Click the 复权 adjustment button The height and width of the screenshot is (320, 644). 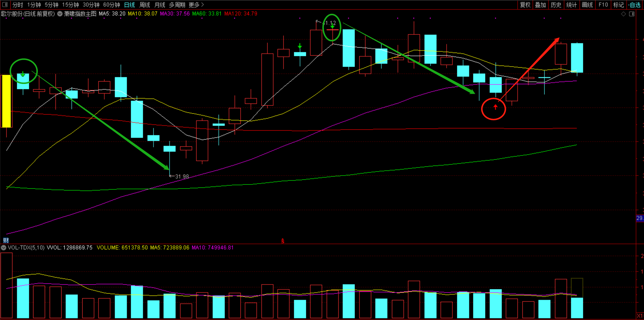click(525, 5)
